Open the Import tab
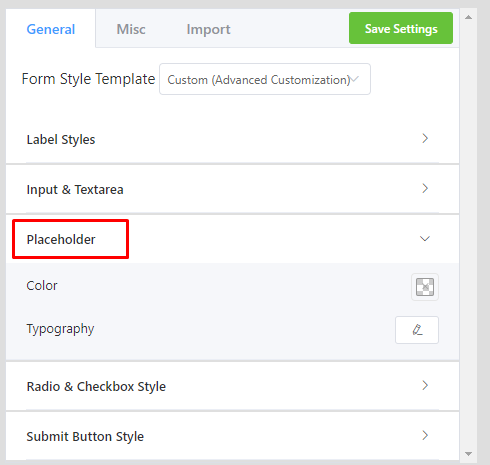This screenshot has height=465, width=490. point(208,29)
